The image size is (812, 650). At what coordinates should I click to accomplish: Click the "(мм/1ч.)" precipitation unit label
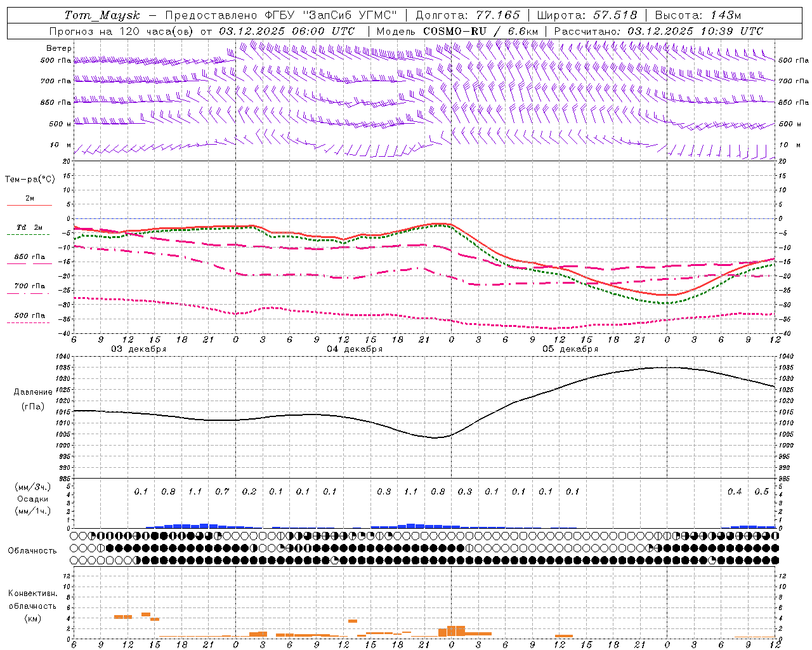pos(33,511)
